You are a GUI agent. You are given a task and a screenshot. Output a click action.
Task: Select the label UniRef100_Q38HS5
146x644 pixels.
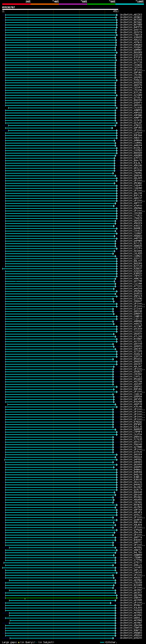(x=131, y=37)
